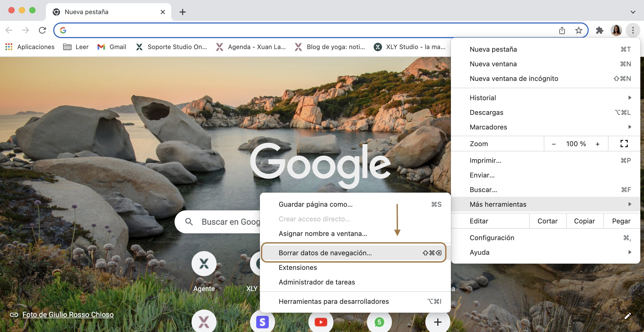Click the profile avatar icon

pyautogui.click(x=616, y=30)
